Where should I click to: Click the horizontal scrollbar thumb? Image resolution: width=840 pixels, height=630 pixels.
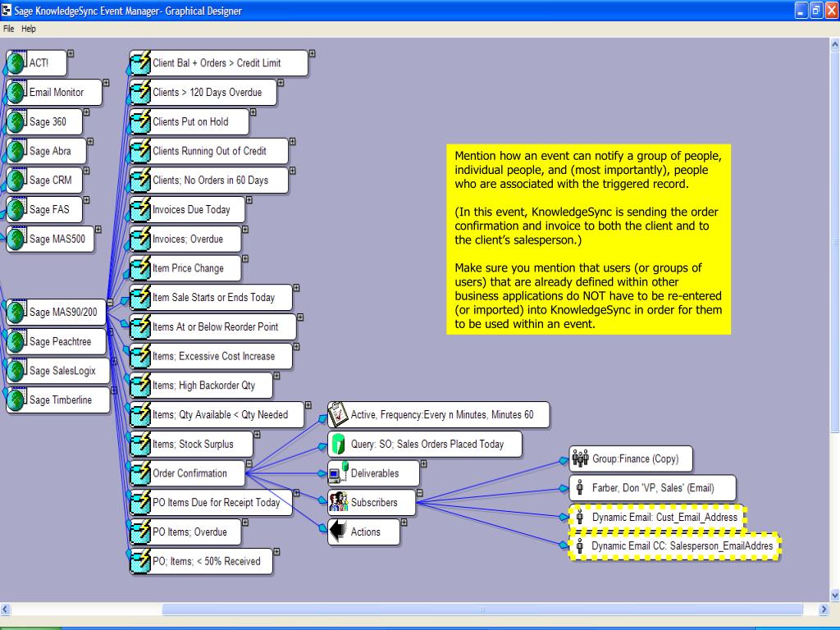coord(482,609)
